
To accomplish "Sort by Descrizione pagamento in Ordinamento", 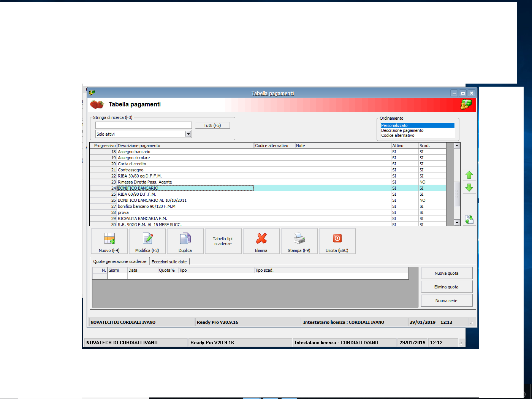I will pos(418,130).
